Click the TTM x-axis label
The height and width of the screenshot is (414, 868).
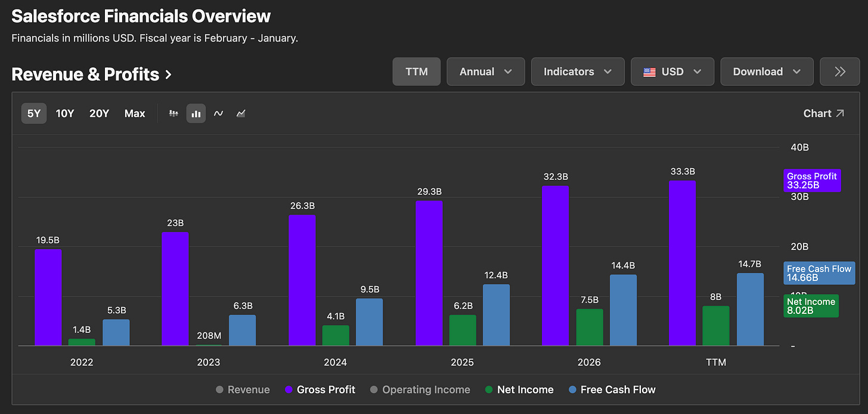(x=716, y=362)
